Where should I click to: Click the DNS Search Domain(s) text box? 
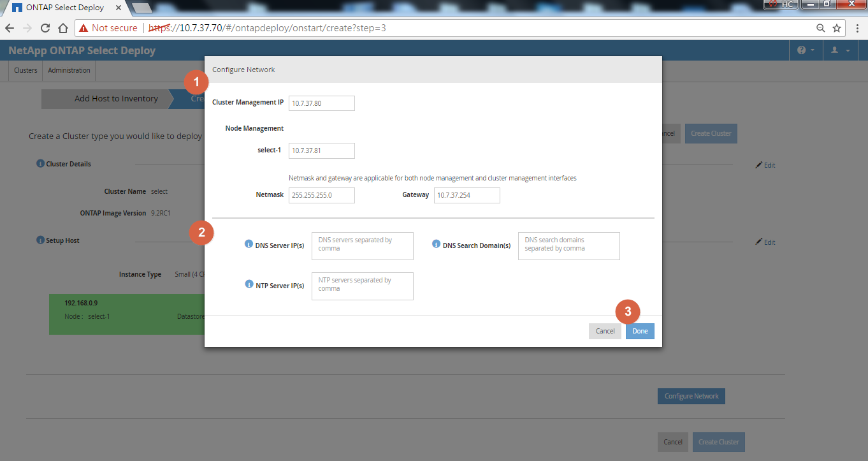569,246
